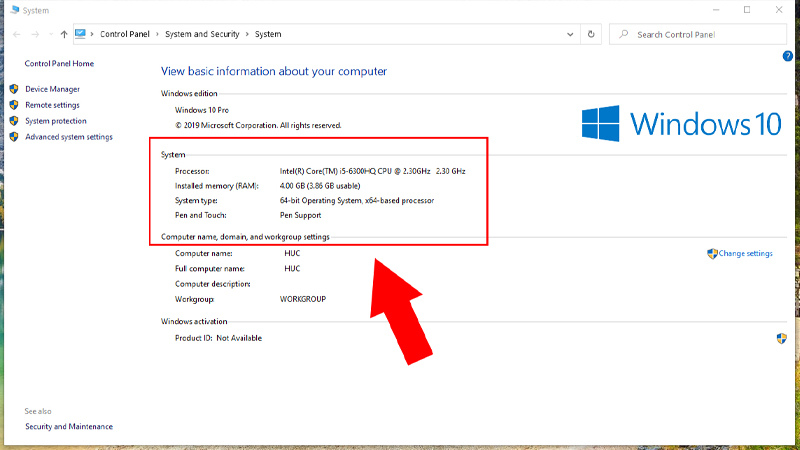This screenshot has height=450, width=800.
Task: Click the Forward navigation arrow
Action: (x=37, y=34)
